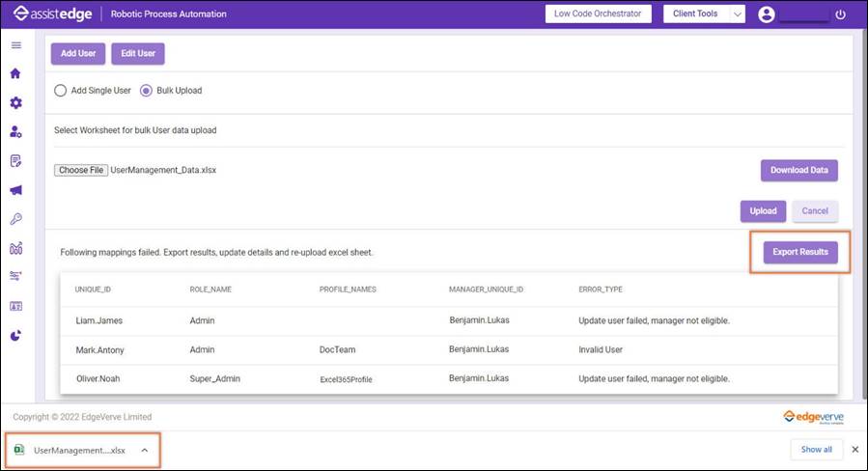Click Choose File to pick worksheet
The image size is (868, 471).
[81, 170]
